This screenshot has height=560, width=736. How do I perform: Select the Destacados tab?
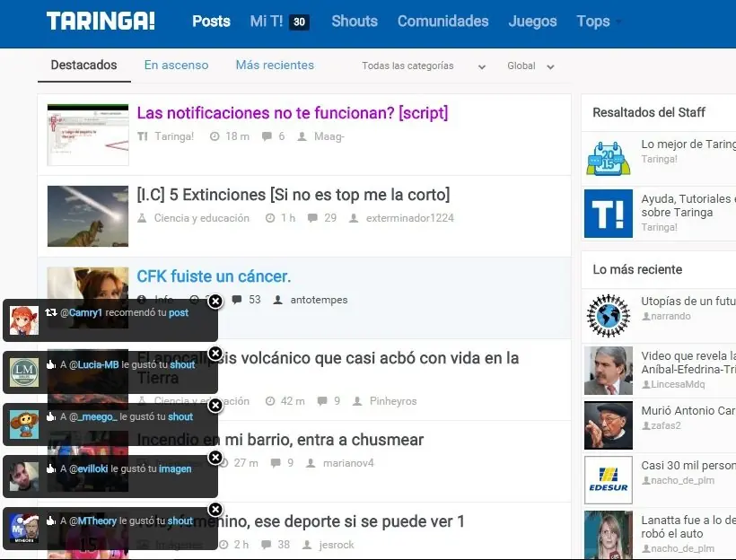(x=84, y=65)
